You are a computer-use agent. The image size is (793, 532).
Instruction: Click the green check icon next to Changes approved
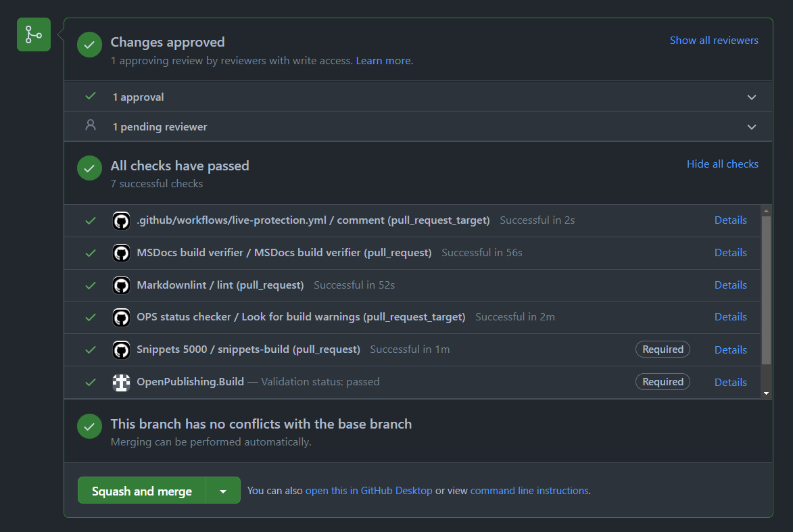tap(89, 45)
